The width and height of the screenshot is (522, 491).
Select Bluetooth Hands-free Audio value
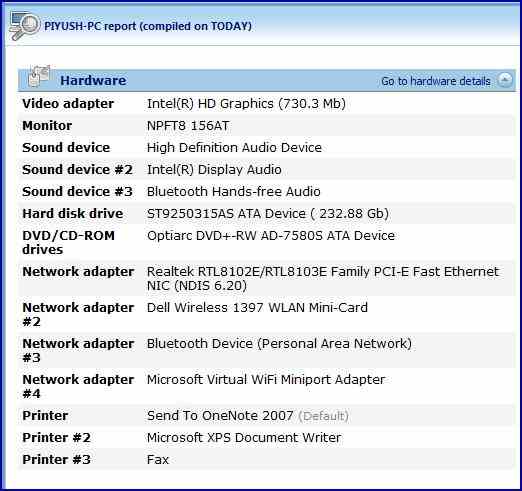[x=234, y=192]
